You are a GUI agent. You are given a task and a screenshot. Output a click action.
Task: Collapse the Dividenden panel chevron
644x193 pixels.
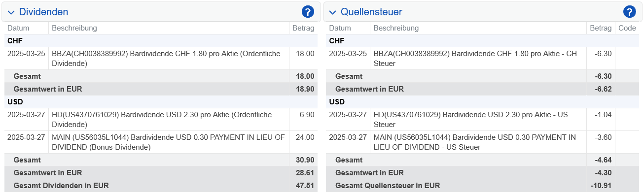pyautogui.click(x=11, y=12)
